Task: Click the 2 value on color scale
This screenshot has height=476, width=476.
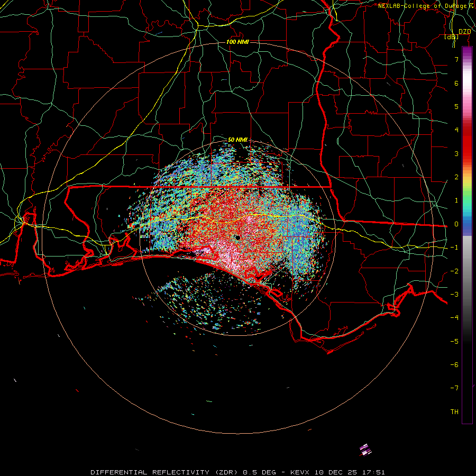Action: click(456, 177)
